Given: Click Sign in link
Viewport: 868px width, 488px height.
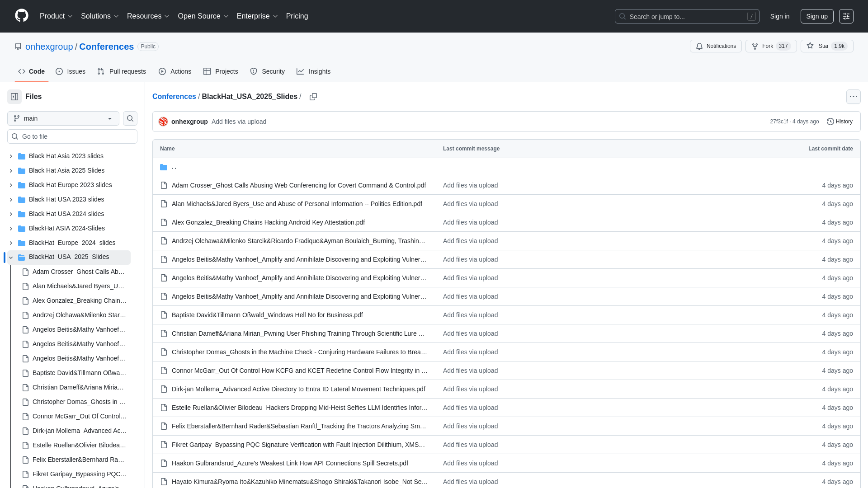Looking at the screenshot, I should pyautogui.click(x=780, y=16).
